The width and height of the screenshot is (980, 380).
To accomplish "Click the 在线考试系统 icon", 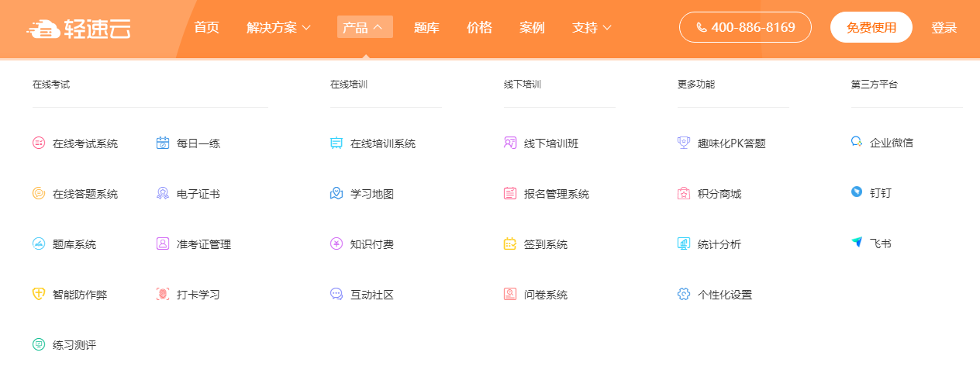I will pyautogui.click(x=39, y=143).
